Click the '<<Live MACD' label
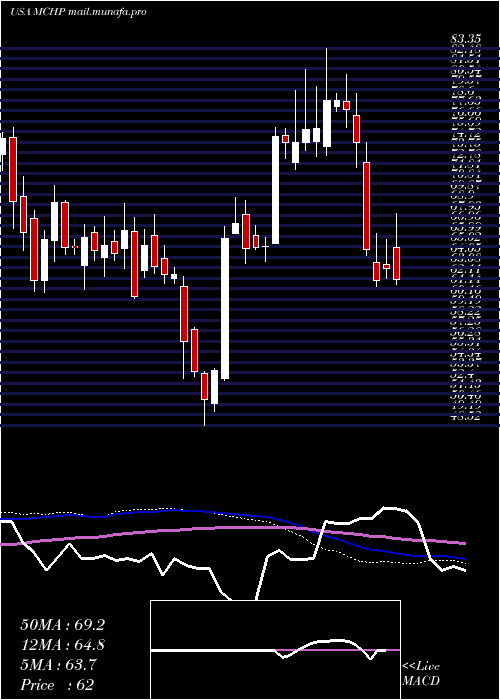The image size is (500, 700). tap(421, 674)
